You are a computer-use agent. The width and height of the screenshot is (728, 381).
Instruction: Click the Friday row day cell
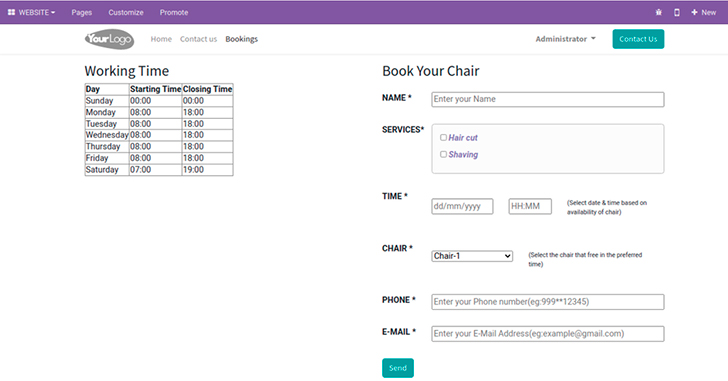107,158
